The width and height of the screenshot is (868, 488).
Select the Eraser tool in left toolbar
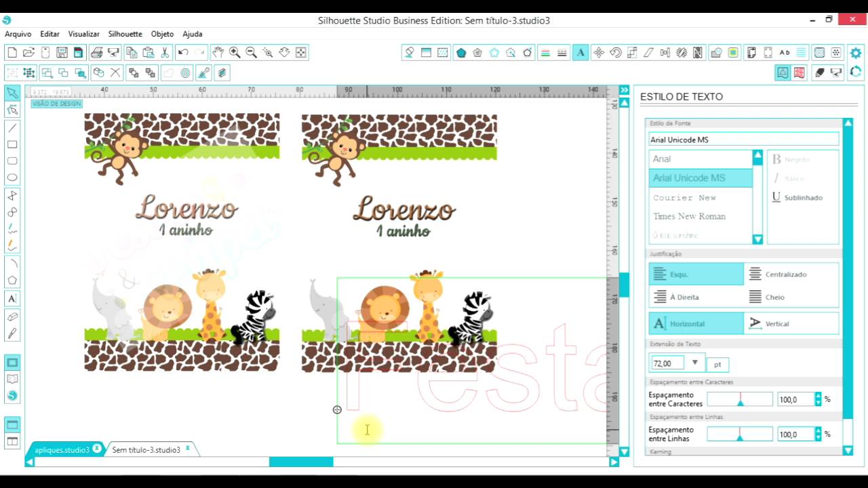12,317
